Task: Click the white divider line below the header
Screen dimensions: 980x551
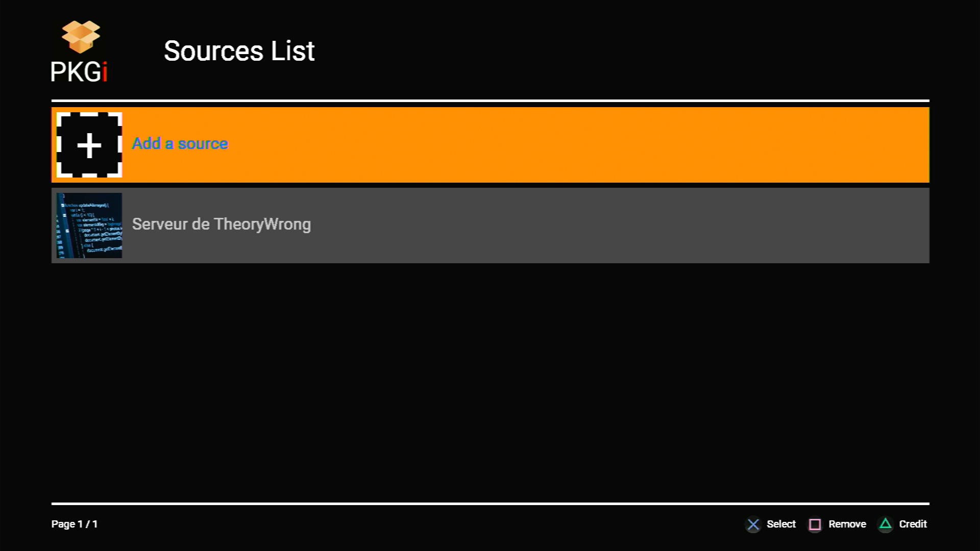Action: [x=490, y=101]
